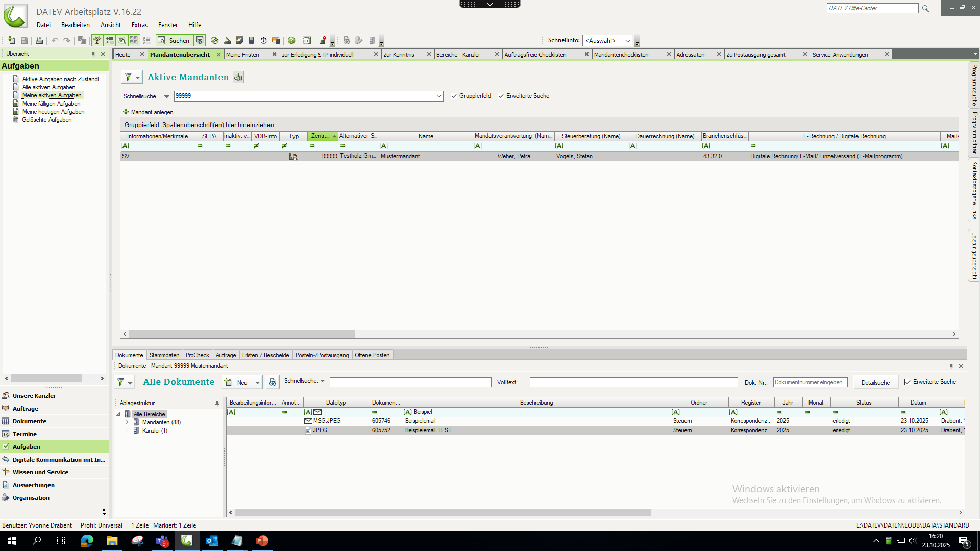Click the refresh green arrows icon

(x=214, y=40)
